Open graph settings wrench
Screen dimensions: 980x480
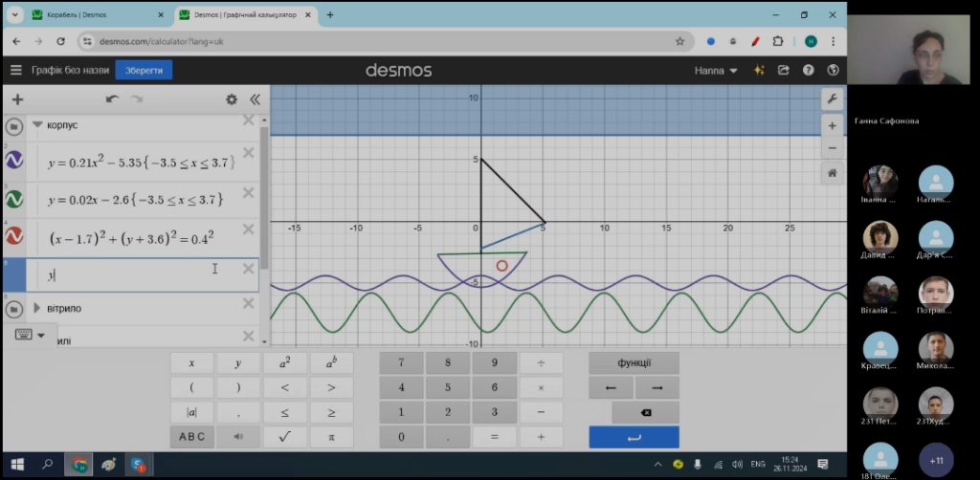point(832,99)
